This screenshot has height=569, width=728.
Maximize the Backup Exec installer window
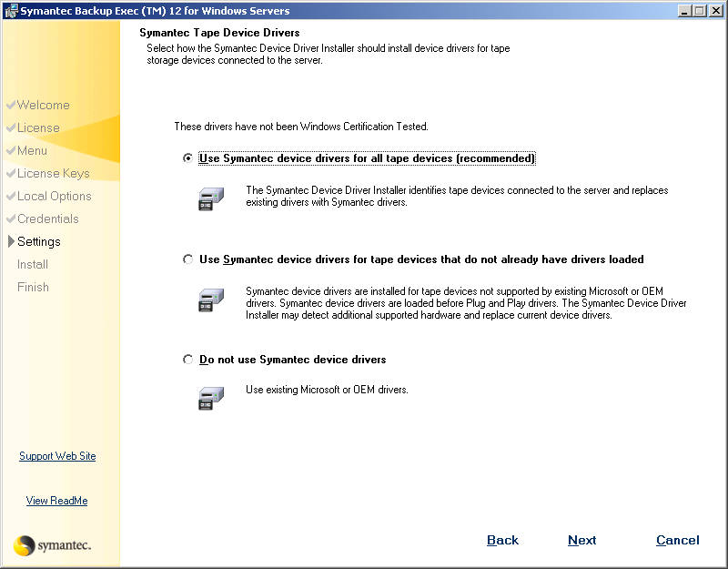click(699, 10)
